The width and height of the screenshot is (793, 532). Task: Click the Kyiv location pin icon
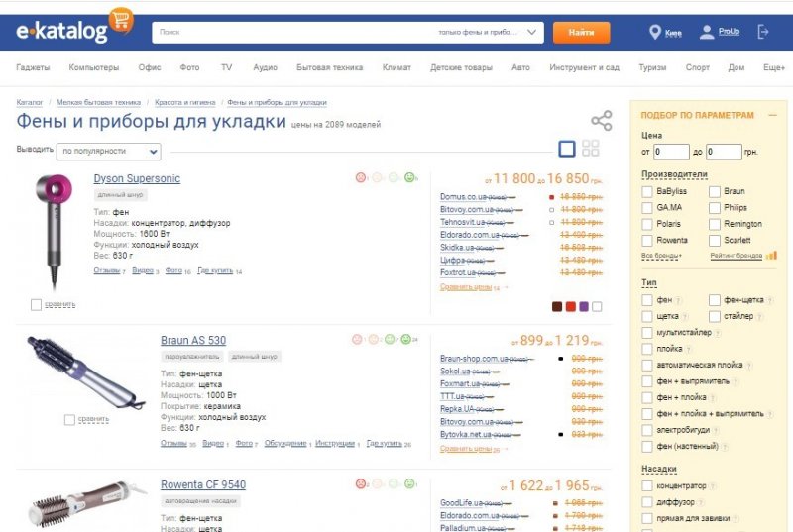coord(655,33)
